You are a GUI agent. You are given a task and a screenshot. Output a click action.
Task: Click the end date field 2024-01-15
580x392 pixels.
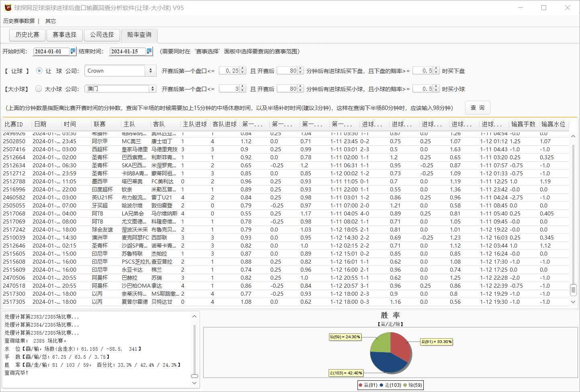point(128,51)
